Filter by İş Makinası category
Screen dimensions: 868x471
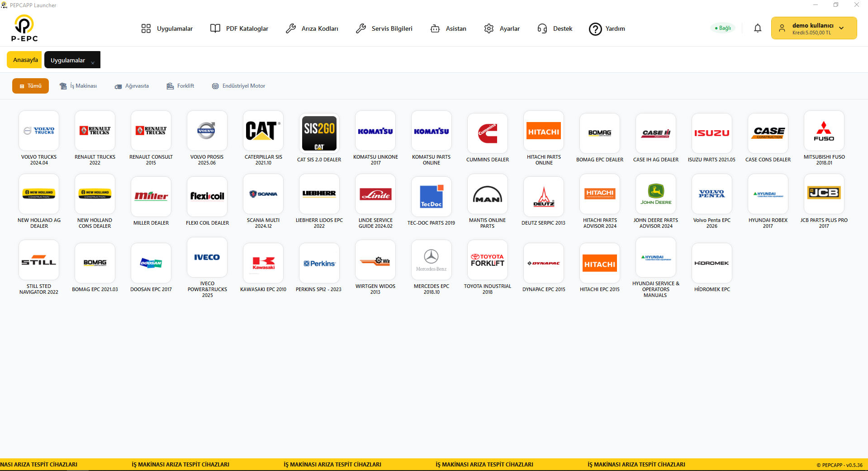coord(78,86)
